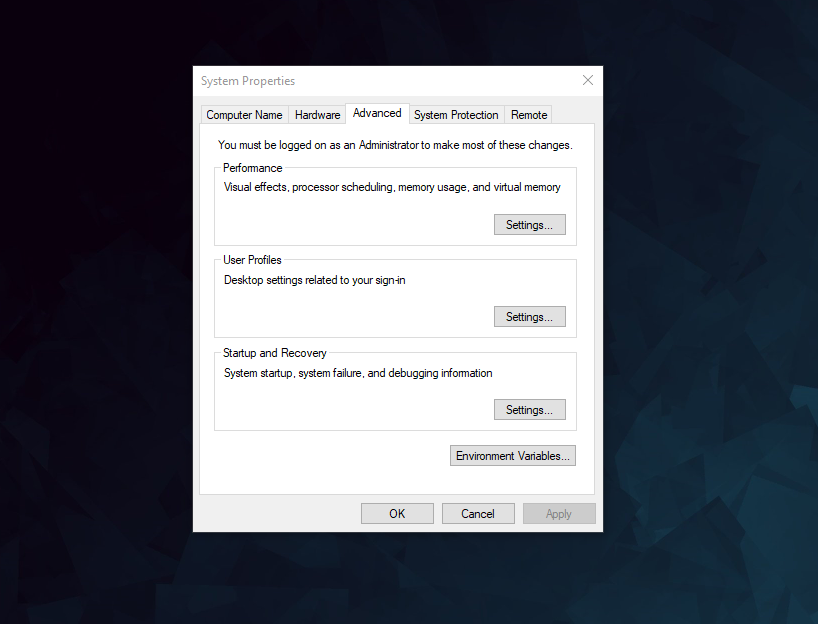
Task: Open User Profiles Settings
Action: click(529, 316)
